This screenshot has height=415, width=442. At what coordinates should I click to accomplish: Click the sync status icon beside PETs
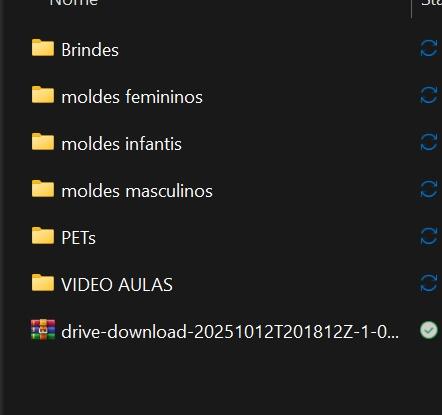429,237
